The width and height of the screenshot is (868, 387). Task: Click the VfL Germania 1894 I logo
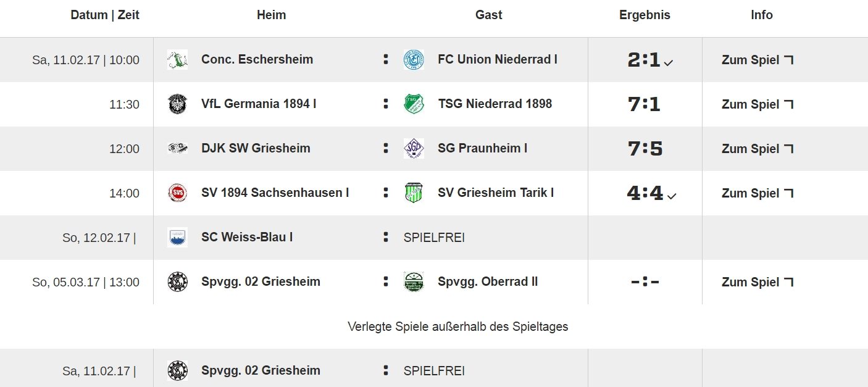(x=177, y=104)
